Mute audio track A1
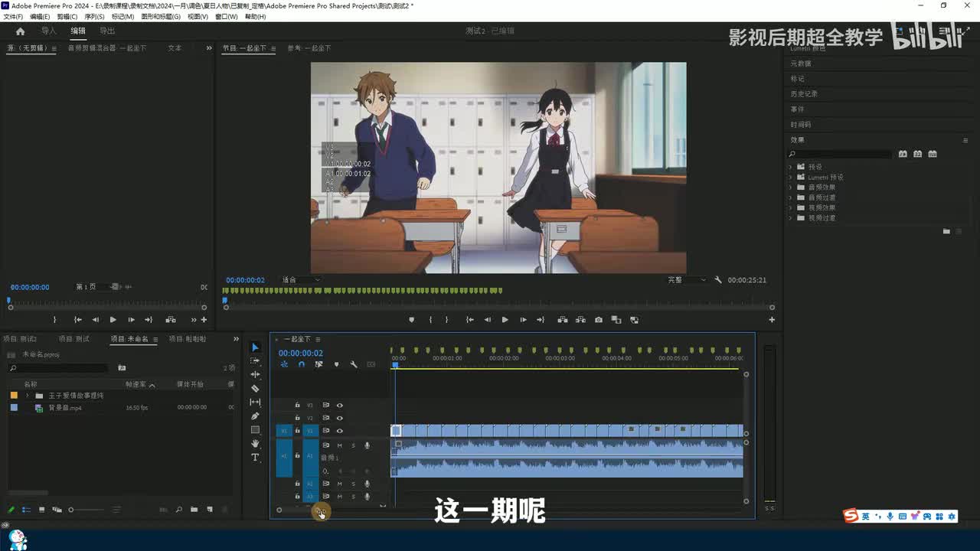 (x=340, y=445)
